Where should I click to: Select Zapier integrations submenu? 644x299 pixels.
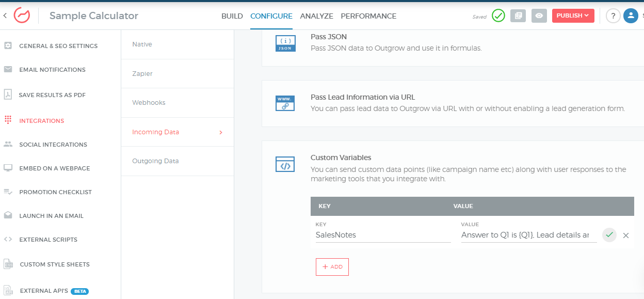click(x=142, y=74)
